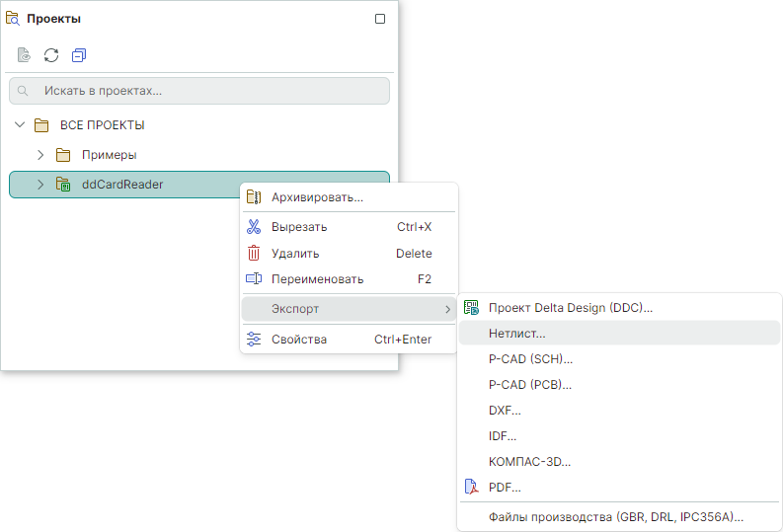Select the P-CAD (PCB)... export entry

529,384
